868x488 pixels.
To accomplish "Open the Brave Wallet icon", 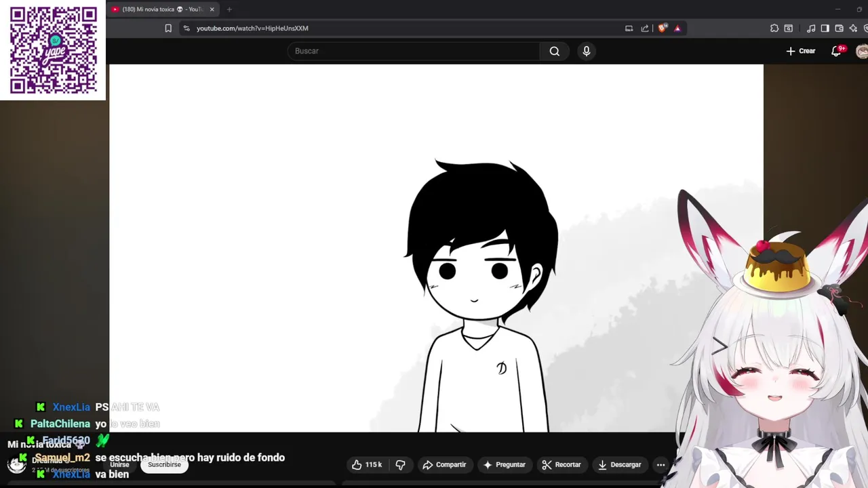I will click(839, 28).
